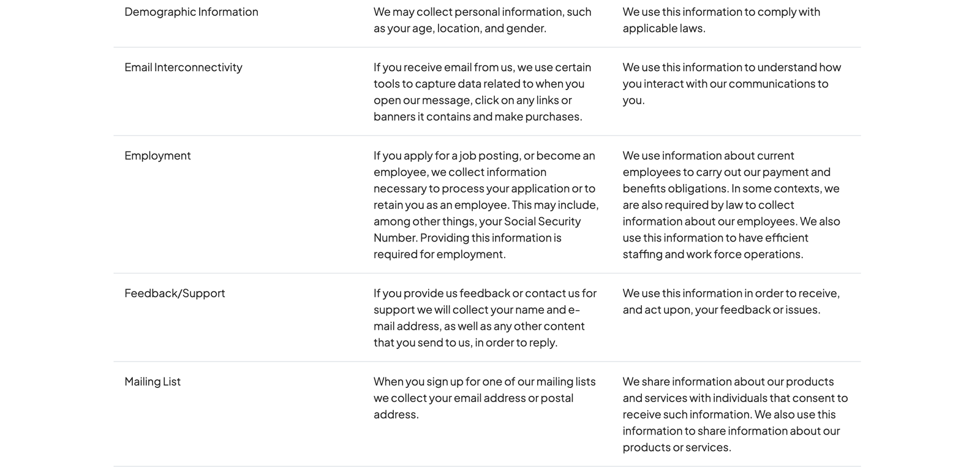Click paragraph starting "If you provide us feedback"
This screenshot has height=467, width=980.
(x=484, y=317)
